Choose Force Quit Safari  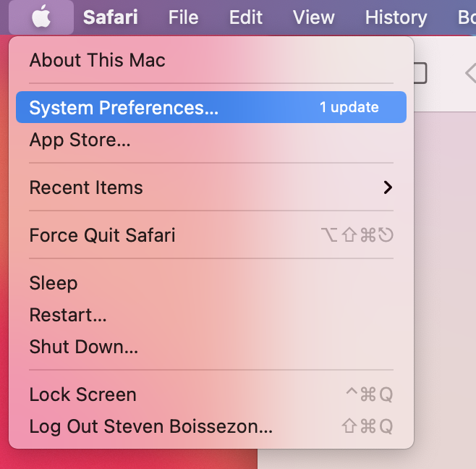211,235
